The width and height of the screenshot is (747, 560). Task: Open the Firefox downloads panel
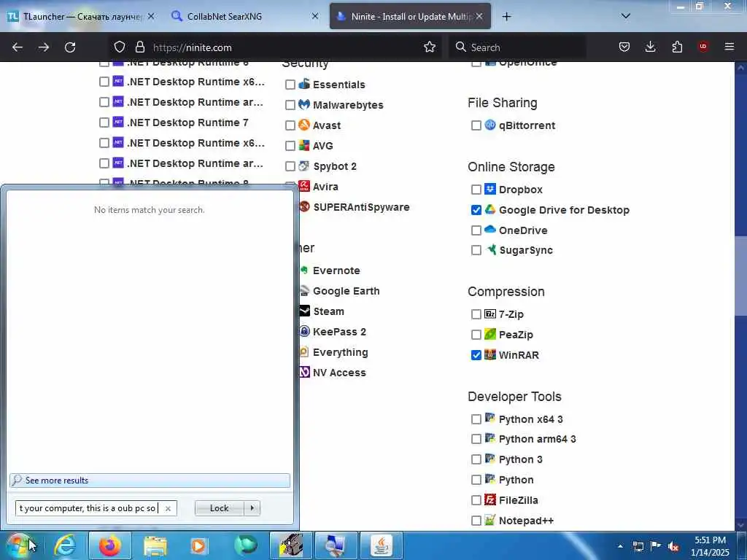[x=650, y=47]
